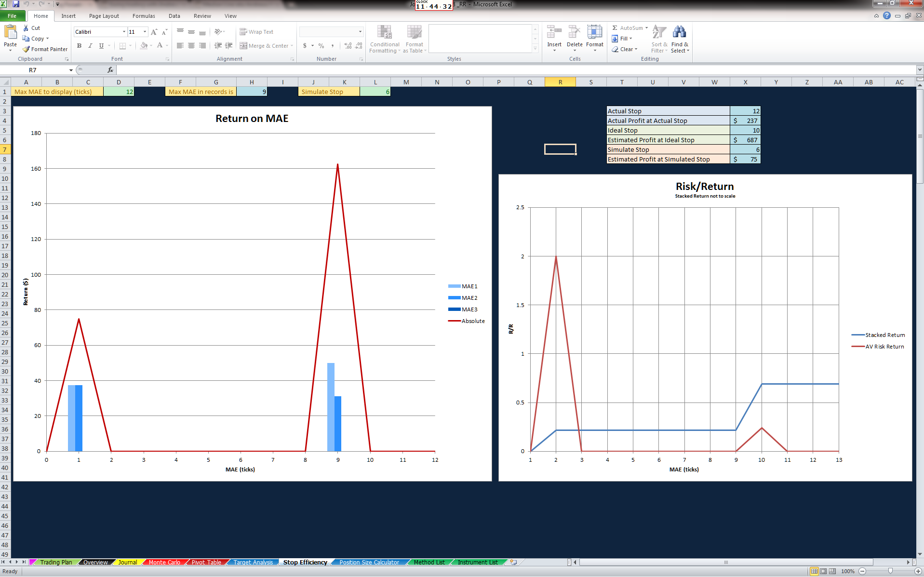Screen dimensions: 924x577
Task: Apply Font Color with A icon
Action: click(x=160, y=46)
